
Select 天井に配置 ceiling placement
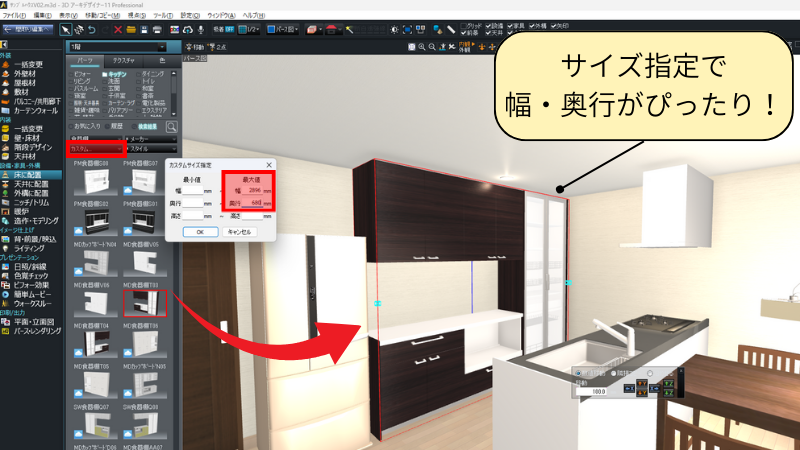pyautogui.click(x=31, y=184)
